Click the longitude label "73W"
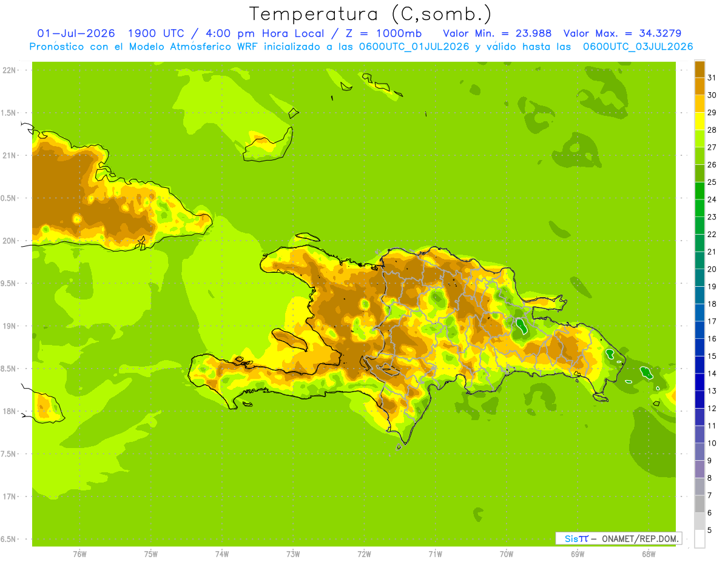Screen dimensions: 728x562 (x=293, y=554)
